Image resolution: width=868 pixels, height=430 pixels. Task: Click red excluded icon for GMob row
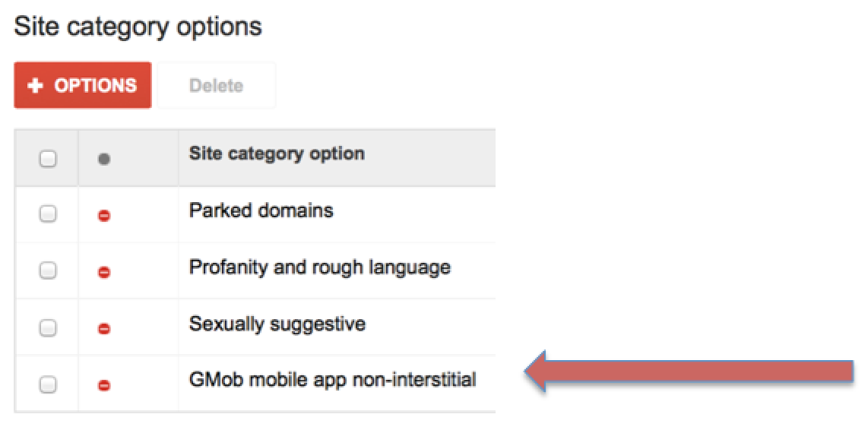point(104,385)
